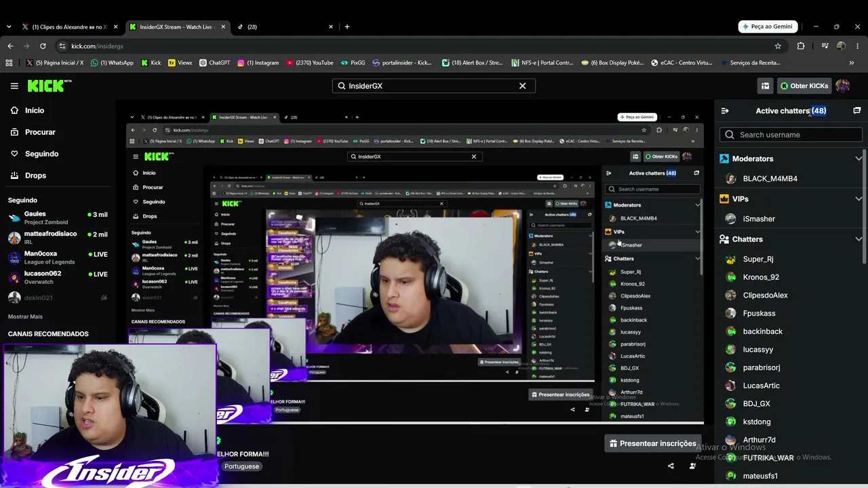Click the green KICK logo
The image size is (868, 488).
50,85
